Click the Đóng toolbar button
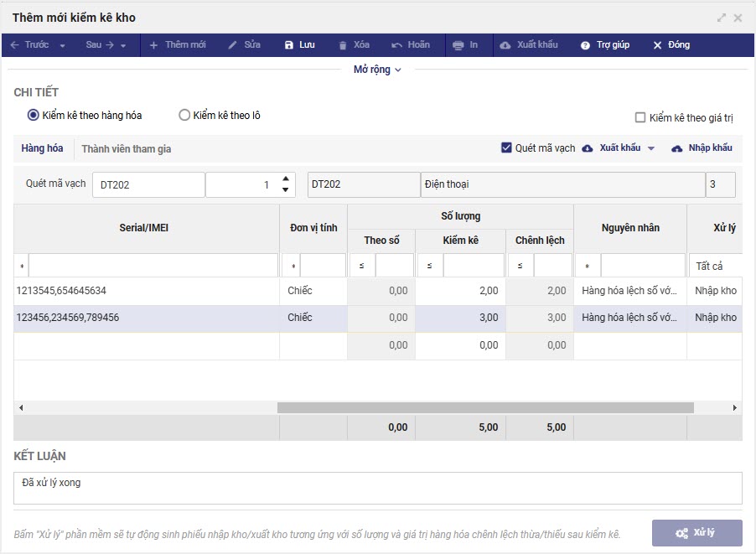Screen dimensions: 756x554 [x=671, y=45]
